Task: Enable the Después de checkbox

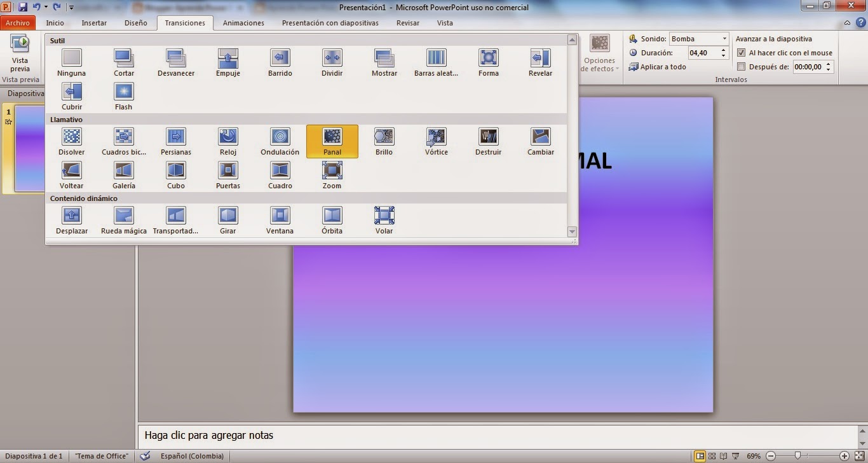Action: tap(742, 66)
